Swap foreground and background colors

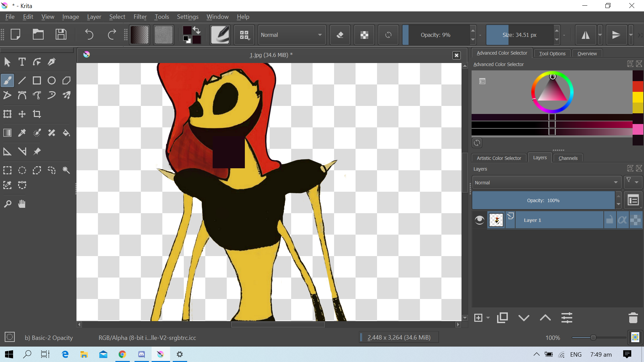[x=197, y=31]
